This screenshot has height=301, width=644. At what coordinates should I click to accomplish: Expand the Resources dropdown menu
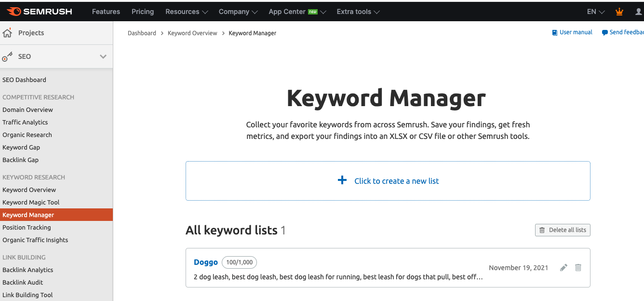187,12
